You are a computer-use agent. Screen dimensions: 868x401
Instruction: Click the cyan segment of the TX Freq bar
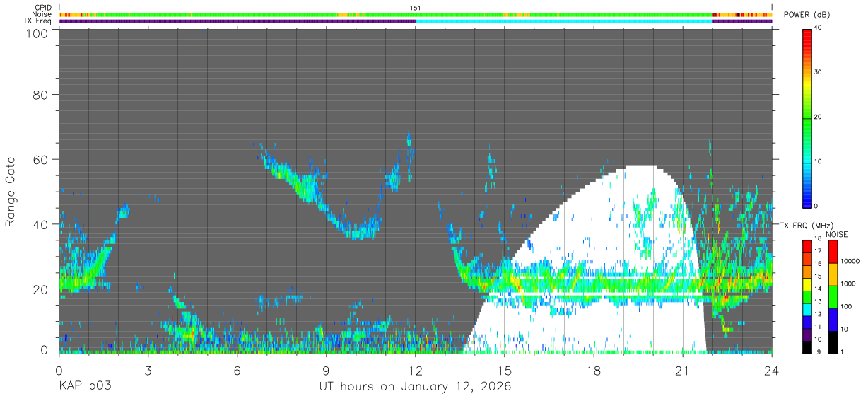tap(564, 21)
